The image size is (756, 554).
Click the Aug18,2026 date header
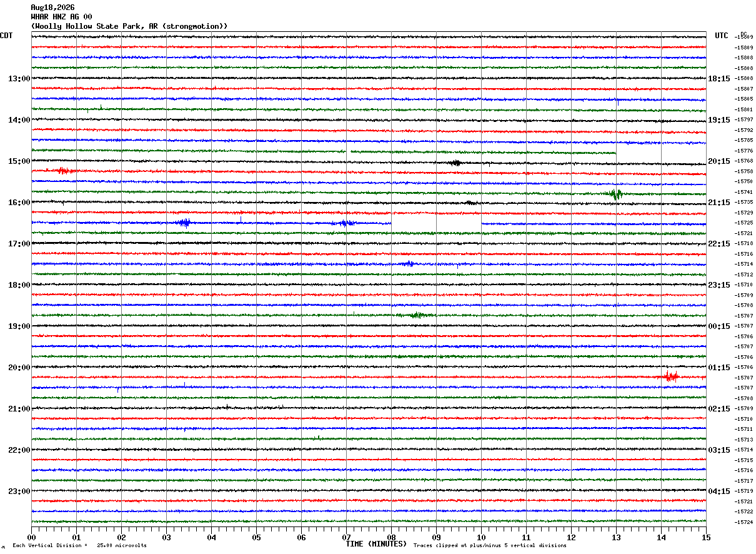(x=52, y=8)
